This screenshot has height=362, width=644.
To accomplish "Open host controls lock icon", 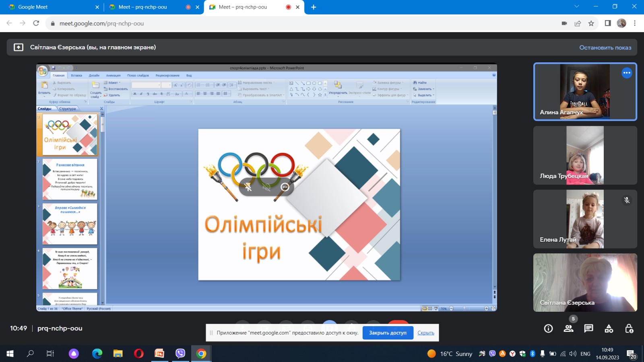I will (x=629, y=329).
